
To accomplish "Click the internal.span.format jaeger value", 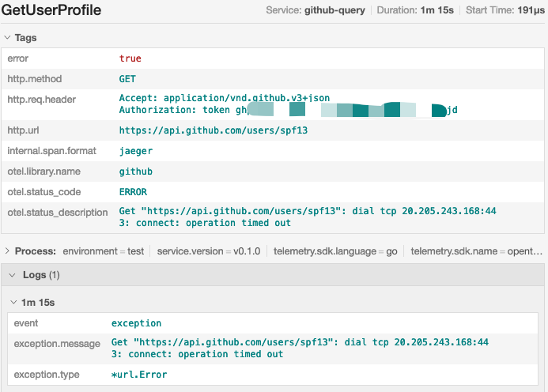I will pyautogui.click(x=135, y=151).
